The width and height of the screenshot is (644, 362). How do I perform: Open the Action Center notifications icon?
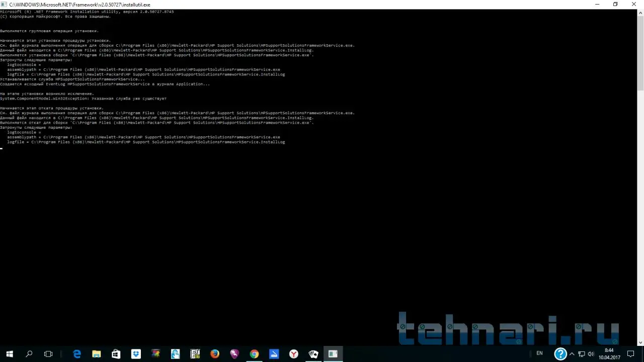tap(630, 354)
